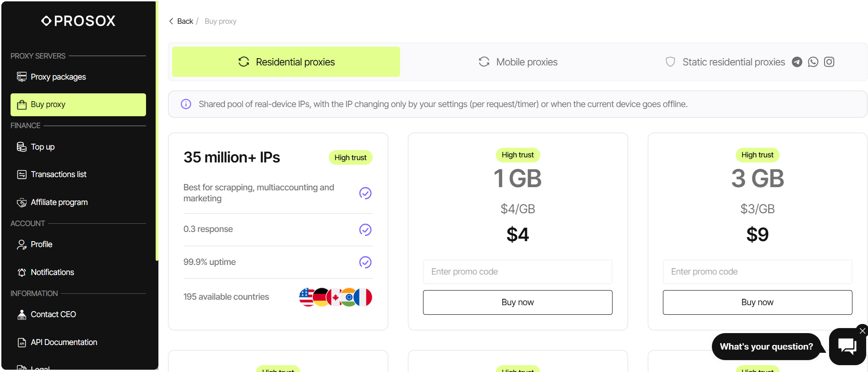Viewport: 868px width, 372px height.
Task: Switch to the Mobile proxies tab
Action: point(518,62)
